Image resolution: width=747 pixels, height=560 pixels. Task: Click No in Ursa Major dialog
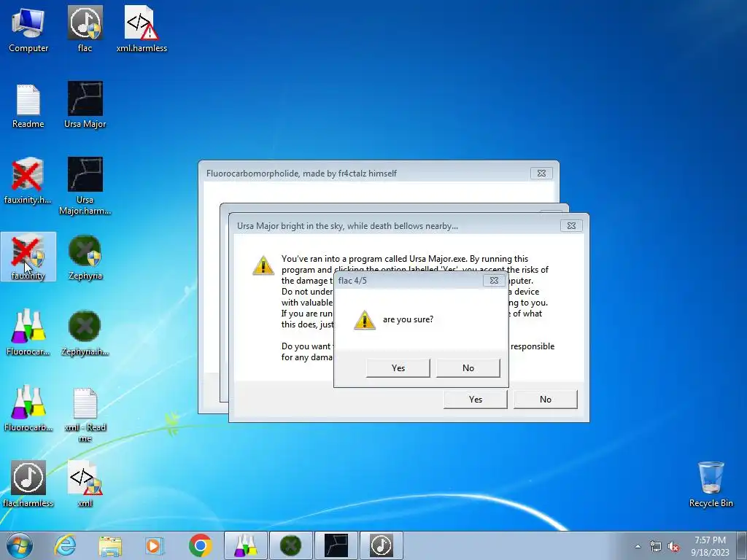tap(546, 400)
